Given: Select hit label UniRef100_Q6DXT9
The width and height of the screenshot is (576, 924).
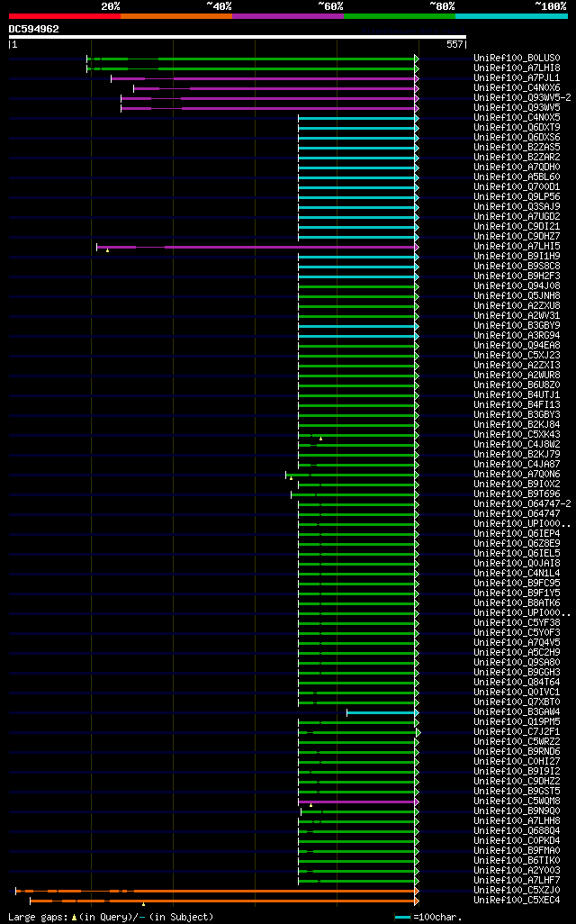Looking at the screenshot, I should click(517, 127).
